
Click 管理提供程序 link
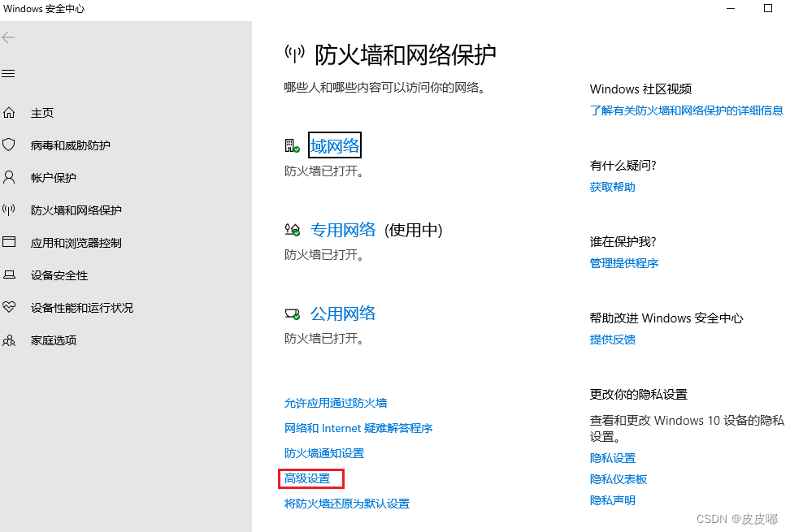pos(623,263)
